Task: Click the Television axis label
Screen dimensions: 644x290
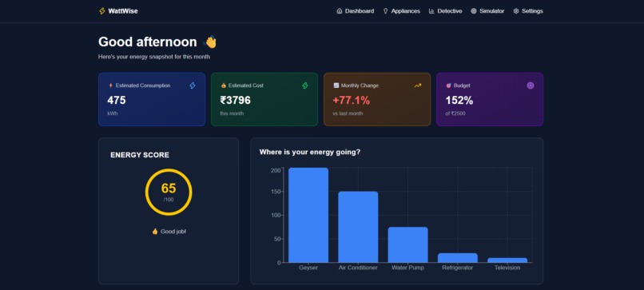Action: tap(507, 268)
